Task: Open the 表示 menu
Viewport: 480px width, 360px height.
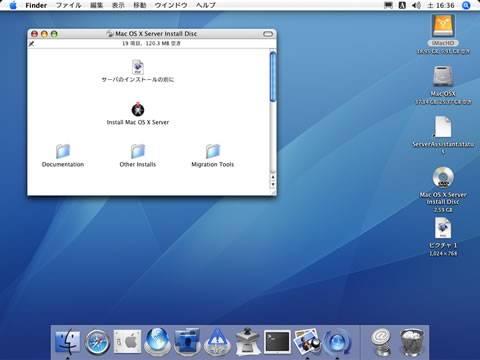Action: tap(118, 5)
